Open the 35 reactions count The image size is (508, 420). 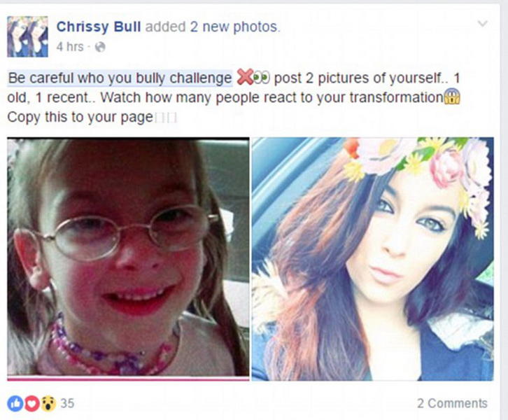tap(67, 403)
